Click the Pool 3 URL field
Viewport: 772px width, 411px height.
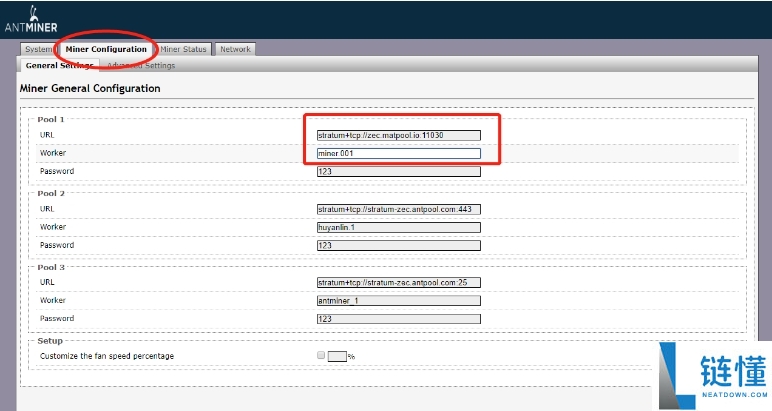point(398,282)
